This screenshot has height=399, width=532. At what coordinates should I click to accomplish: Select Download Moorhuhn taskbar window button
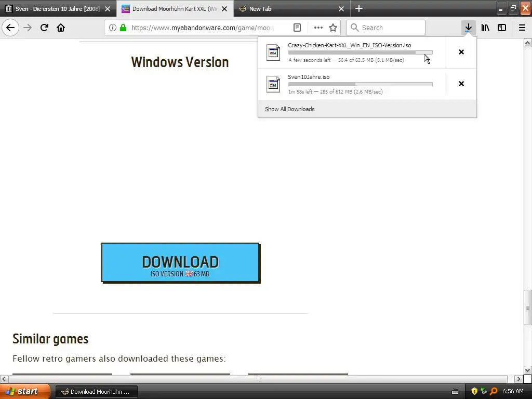click(96, 392)
